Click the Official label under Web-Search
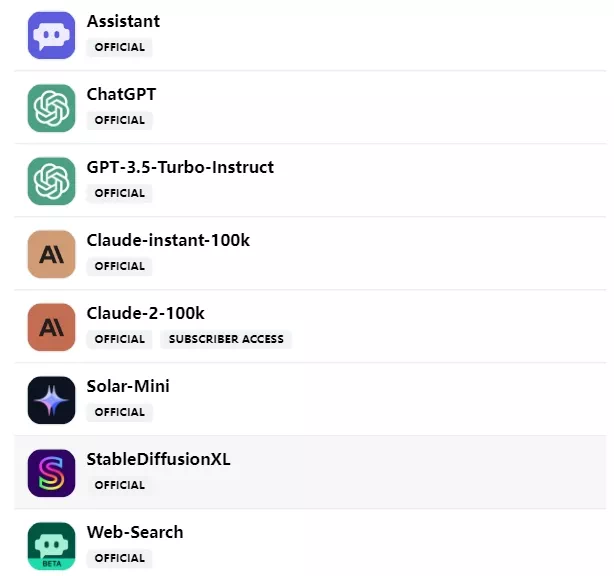This screenshot has height=576, width=614. (120, 558)
